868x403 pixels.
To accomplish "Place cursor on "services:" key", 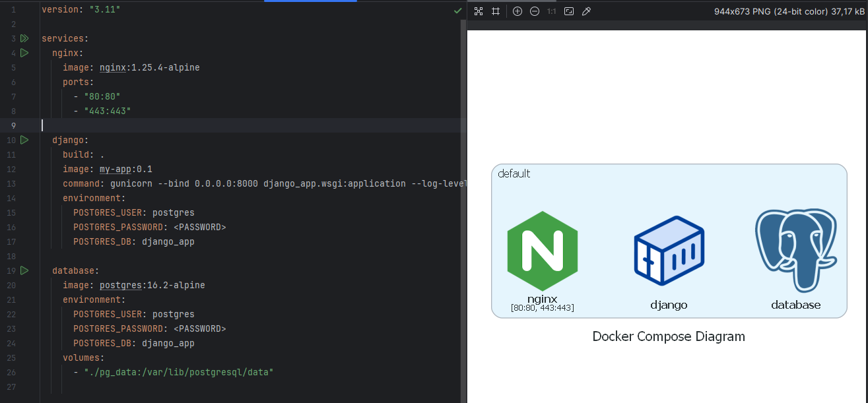I will [65, 38].
